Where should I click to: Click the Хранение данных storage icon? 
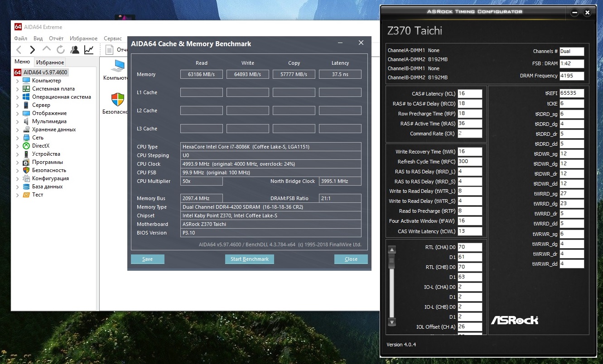[x=26, y=129]
